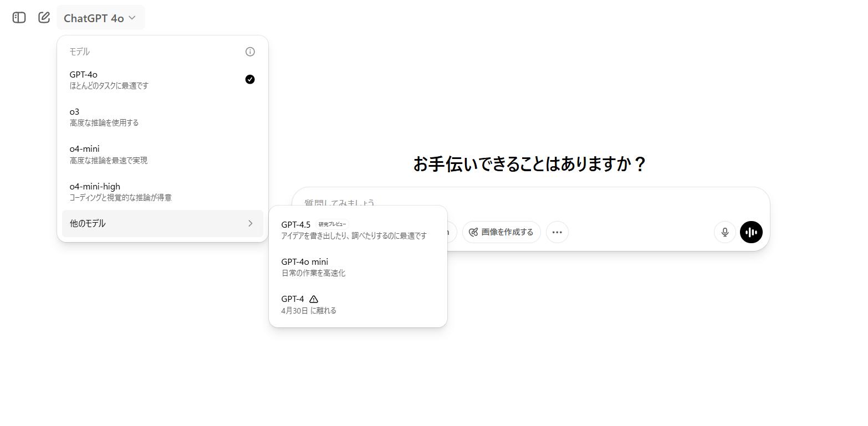This screenshot has width=868, height=426.
Task: Start a new chat with pencil icon
Action: tap(44, 18)
